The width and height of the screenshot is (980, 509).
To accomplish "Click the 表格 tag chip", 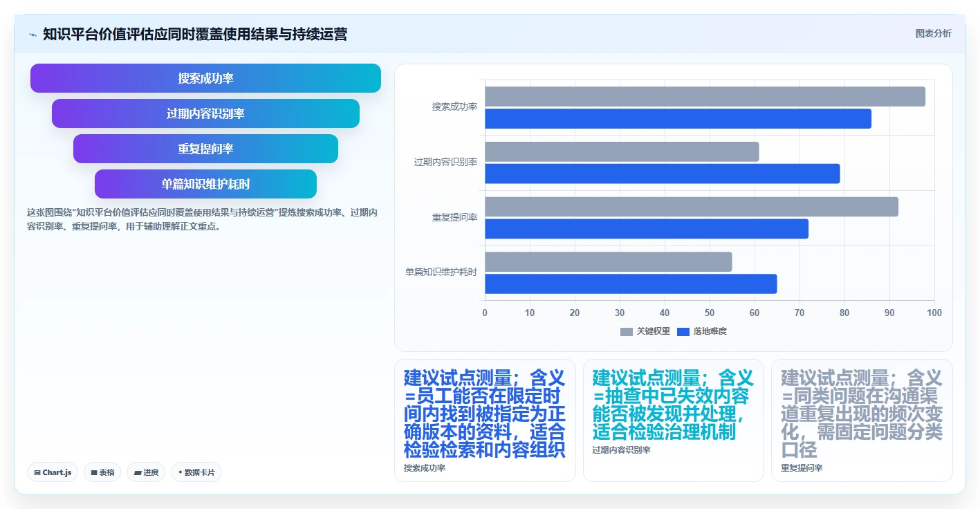I will coord(102,472).
